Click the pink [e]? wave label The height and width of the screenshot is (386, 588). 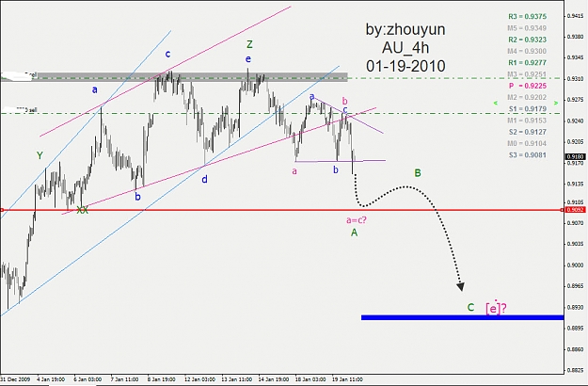pos(496,308)
